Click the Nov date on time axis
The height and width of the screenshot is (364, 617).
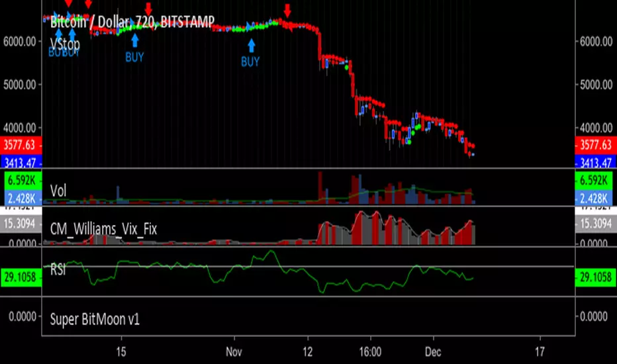point(234,351)
